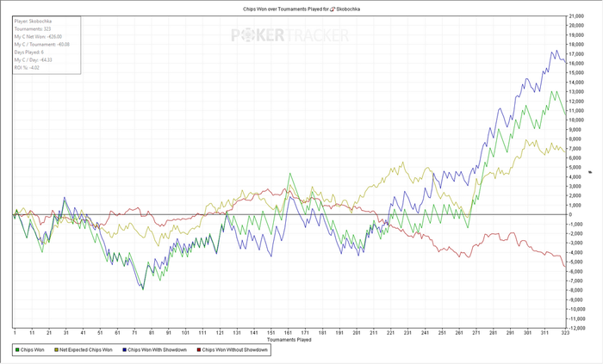Click the x-axis tick label 271
Viewport: 603px width, 364px height.
pyautogui.click(x=476, y=333)
